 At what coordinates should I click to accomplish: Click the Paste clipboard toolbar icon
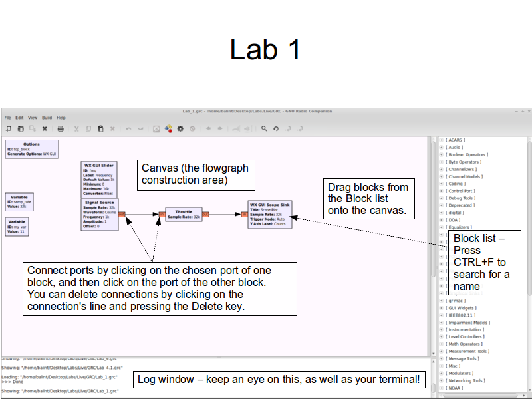click(100, 128)
